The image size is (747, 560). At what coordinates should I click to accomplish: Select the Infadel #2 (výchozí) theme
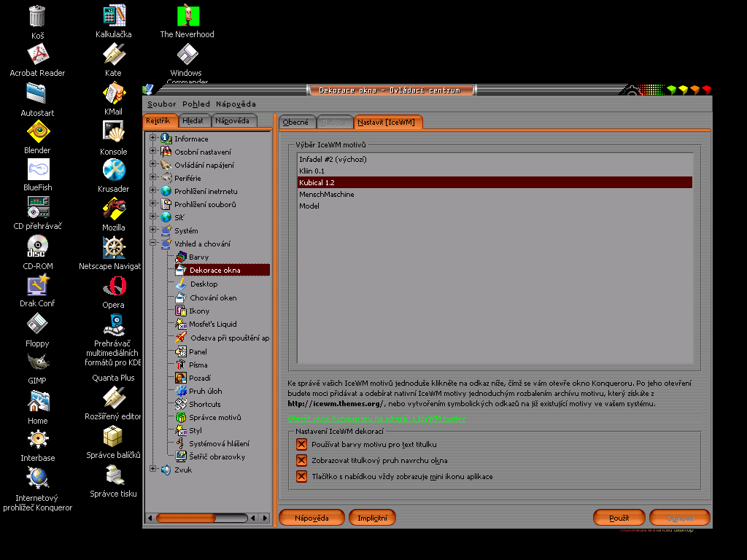495,159
